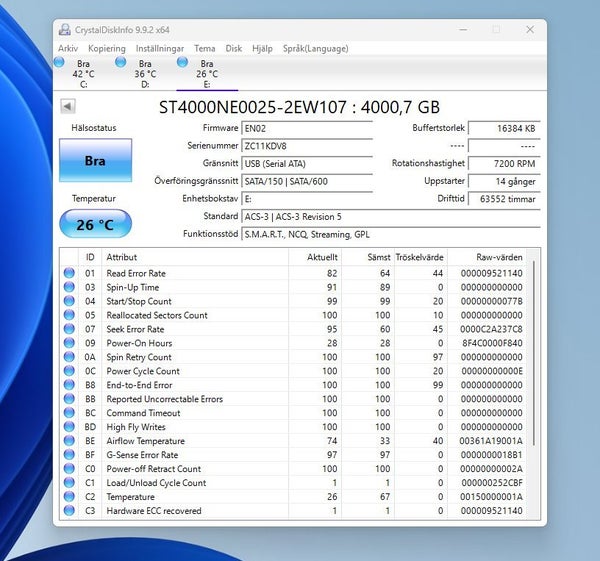600x561 pixels.
Task: Click status circle of C2 Temperature row
Action: pos(69,496)
